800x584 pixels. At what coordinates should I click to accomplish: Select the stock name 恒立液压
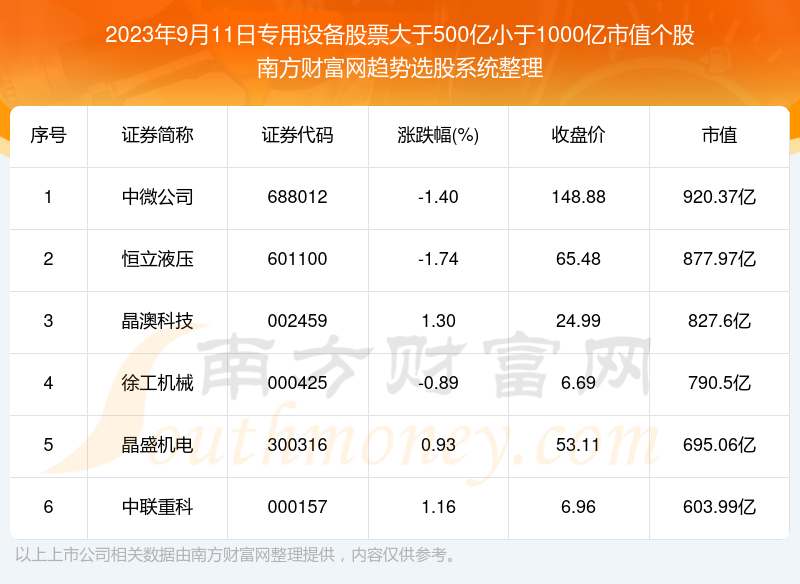pyautogui.click(x=157, y=259)
